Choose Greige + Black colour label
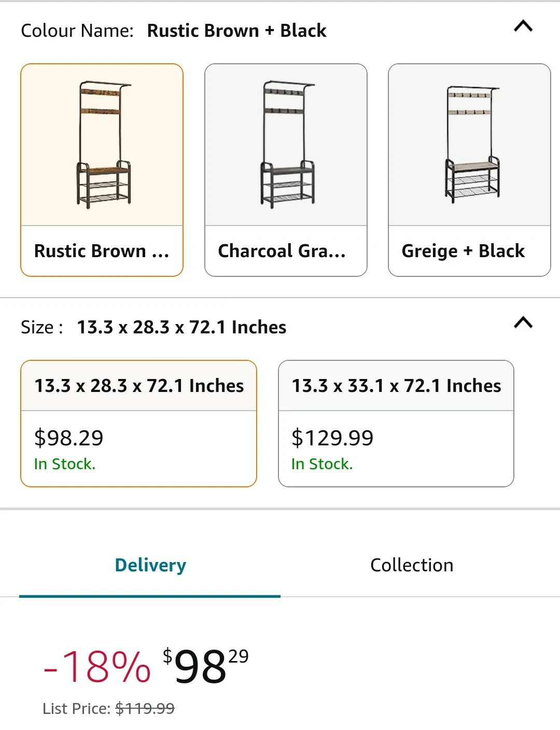 (463, 251)
